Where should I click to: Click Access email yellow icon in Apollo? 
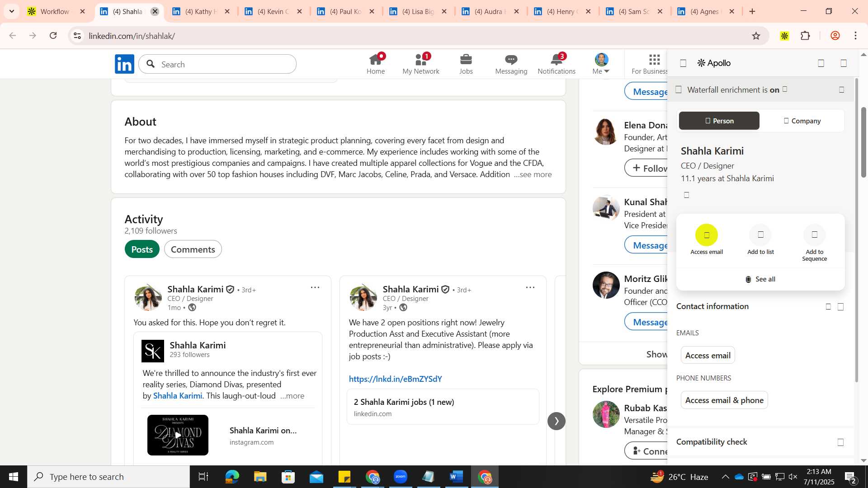707,235
